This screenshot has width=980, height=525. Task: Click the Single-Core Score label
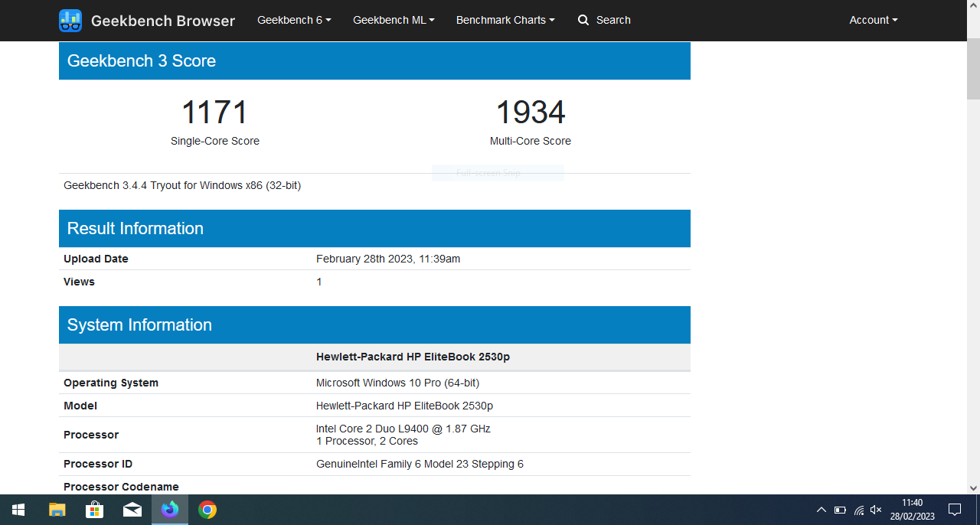(x=215, y=141)
